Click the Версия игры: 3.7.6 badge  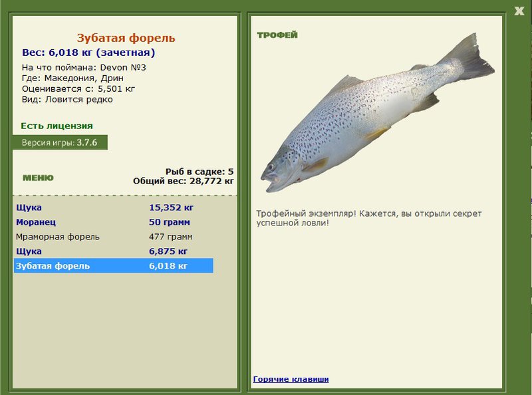tap(60, 142)
